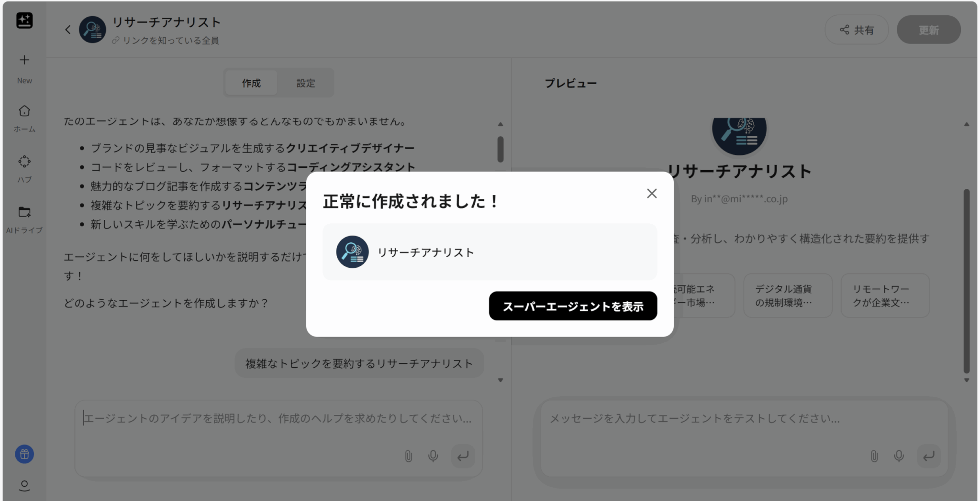Go to ホーム in the sidebar
Viewport: 980px width, 501px height.
point(24,111)
